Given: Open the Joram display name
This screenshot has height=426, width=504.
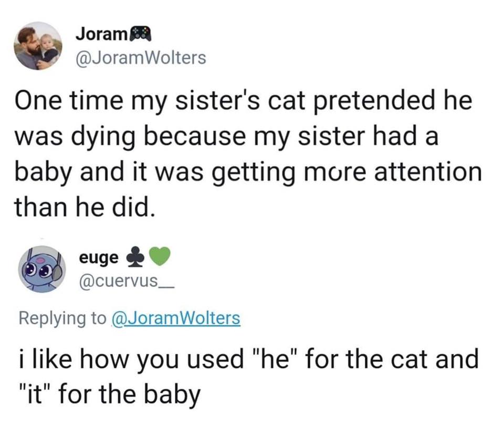Looking at the screenshot, I should (101, 35).
